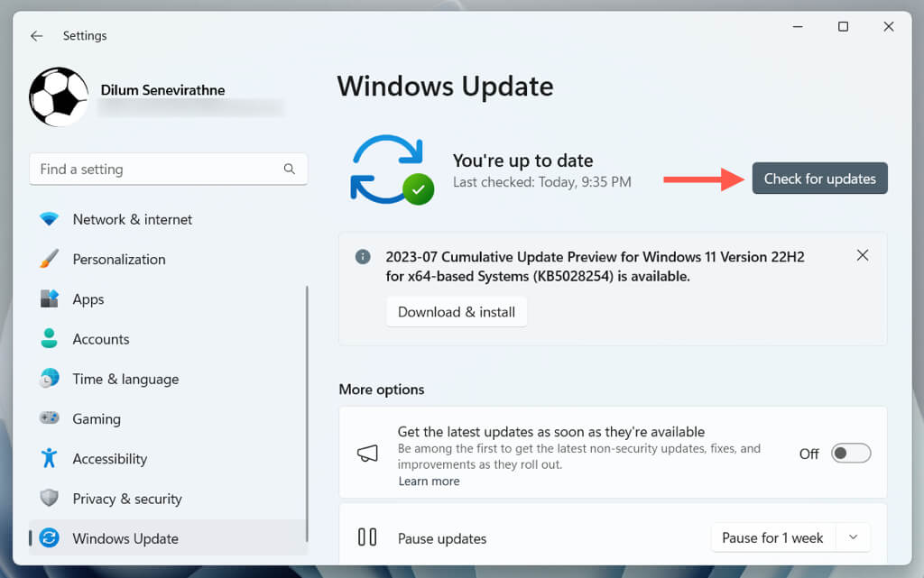
Task: Click the More options heading
Action: [x=382, y=390]
